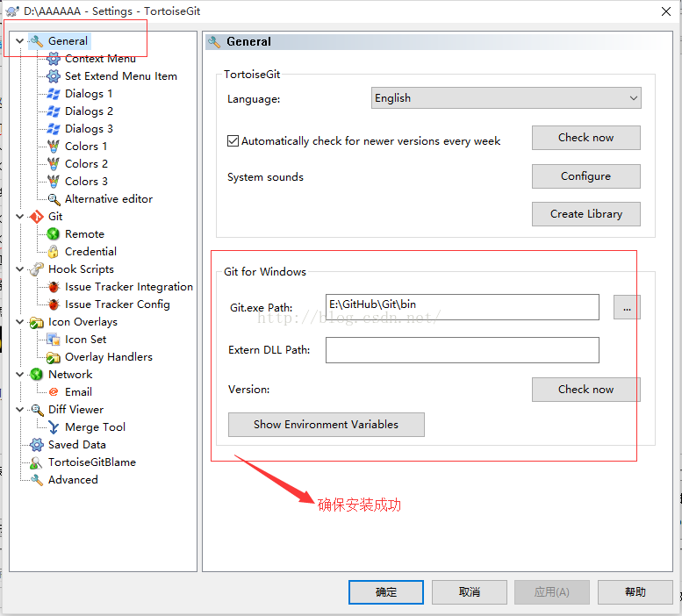Click the Icon Overlays folder icon
This screenshot has height=616, width=682.
[x=37, y=322]
